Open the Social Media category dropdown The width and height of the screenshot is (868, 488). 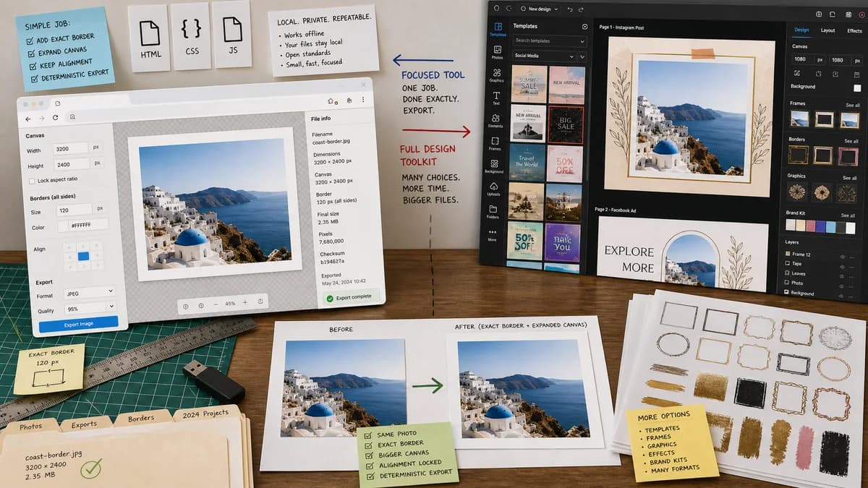click(x=543, y=56)
